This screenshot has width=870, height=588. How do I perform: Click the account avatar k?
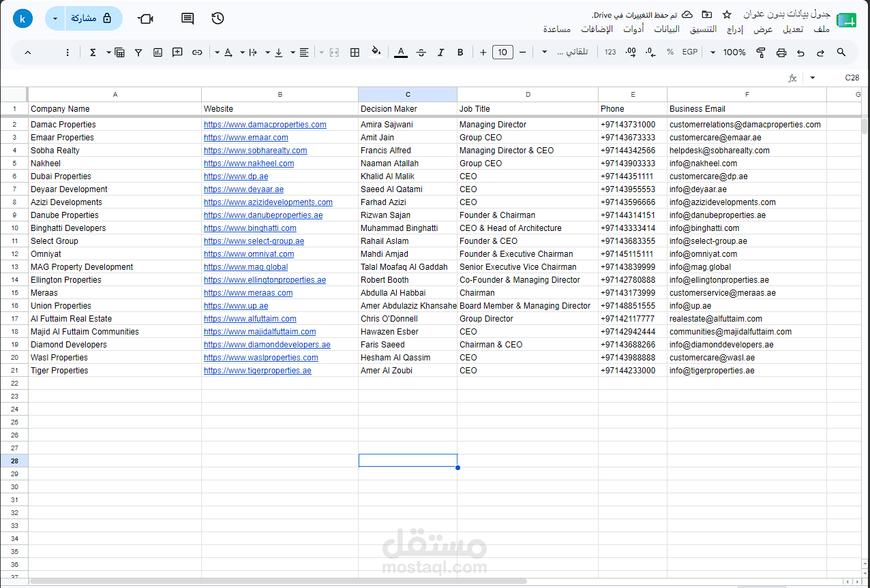coord(22,18)
